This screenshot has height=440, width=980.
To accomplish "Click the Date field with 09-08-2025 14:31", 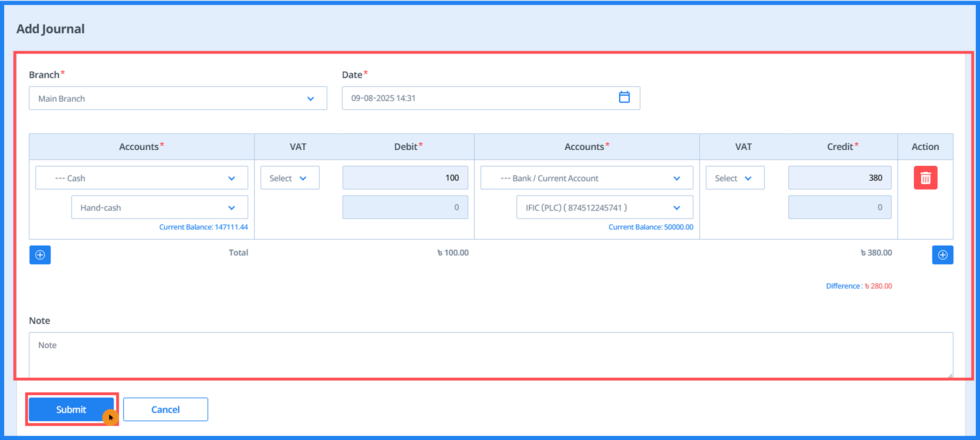I will 481,98.
